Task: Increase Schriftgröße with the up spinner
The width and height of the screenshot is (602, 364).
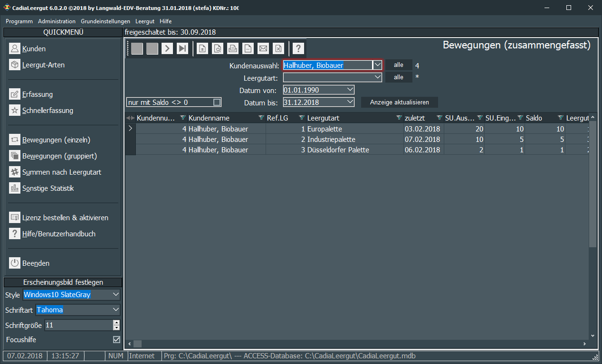Action: tap(116, 323)
